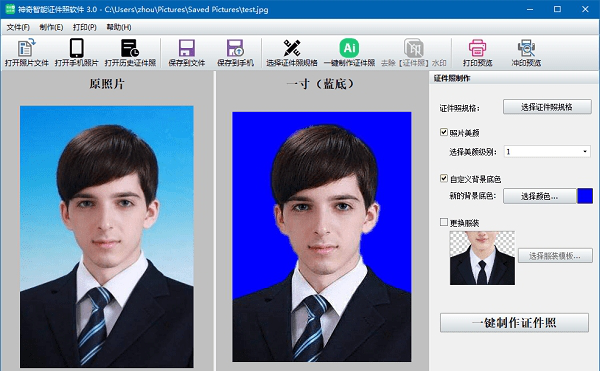600x385 pixels.
Task: Click the original photo 原照片 preview
Action: [107, 237]
